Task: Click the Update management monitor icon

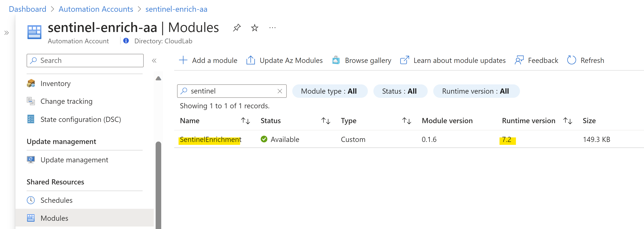Action: click(31, 159)
